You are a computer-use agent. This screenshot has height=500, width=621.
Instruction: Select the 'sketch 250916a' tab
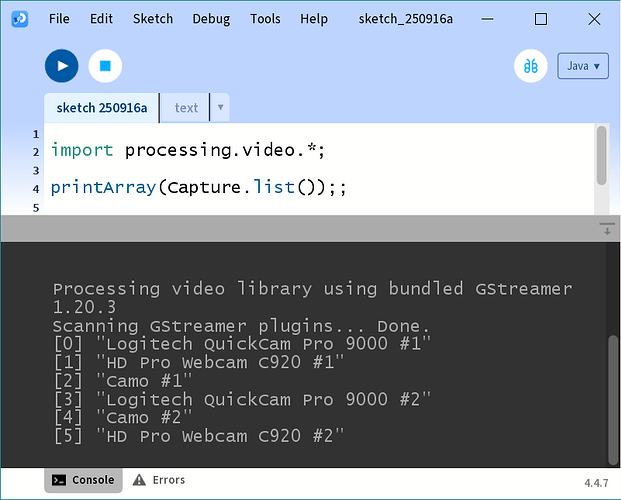point(102,107)
